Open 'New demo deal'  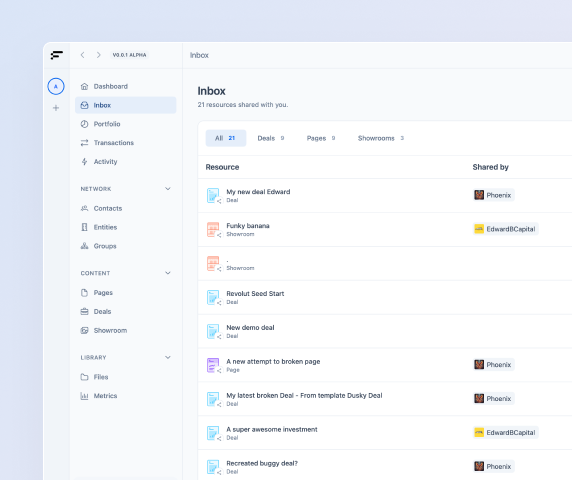(250, 328)
